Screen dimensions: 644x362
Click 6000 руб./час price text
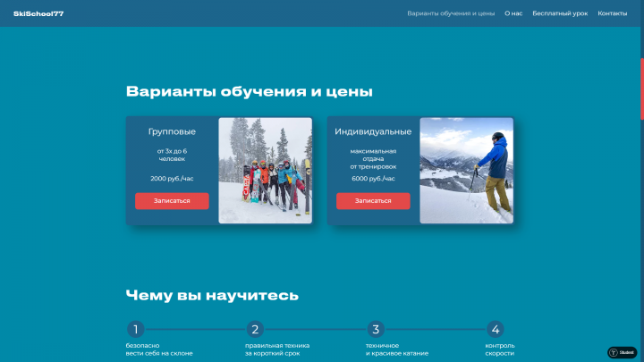pyautogui.click(x=373, y=179)
